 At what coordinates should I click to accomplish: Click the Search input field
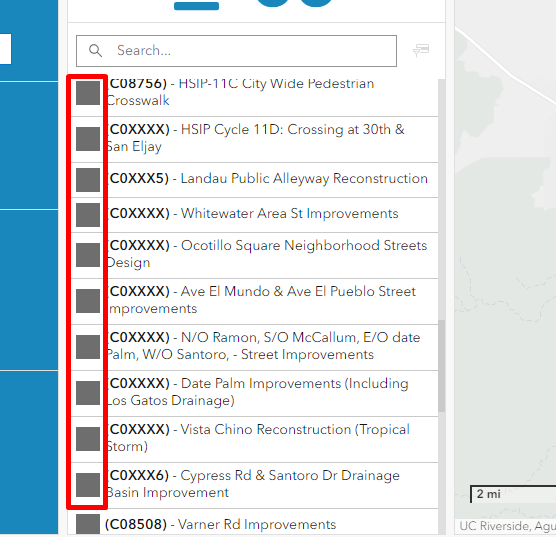click(236, 51)
